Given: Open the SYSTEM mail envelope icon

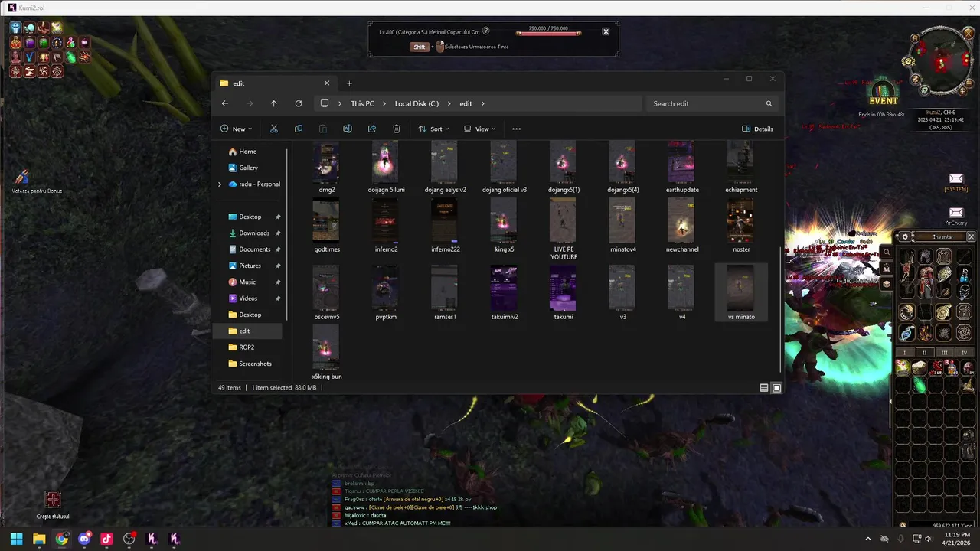Looking at the screenshot, I should (956, 179).
